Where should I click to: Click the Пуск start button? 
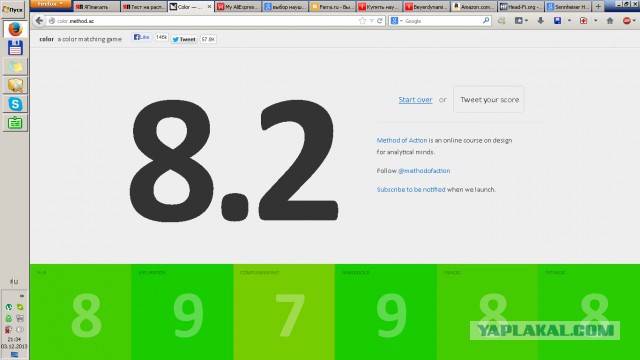click(x=13, y=9)
